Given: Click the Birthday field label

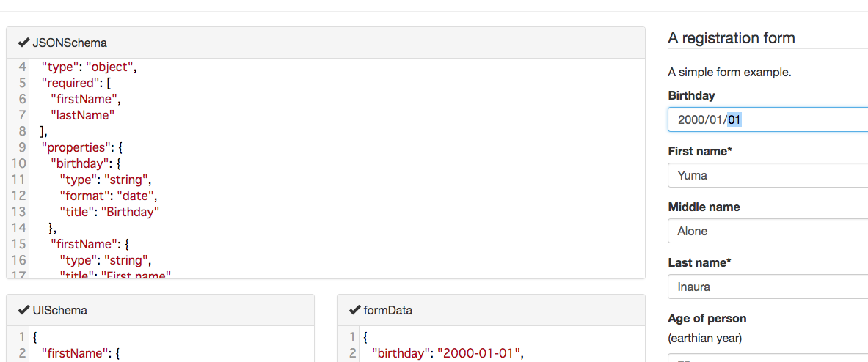Looking at the screenshot, I should tap(691, 95).
